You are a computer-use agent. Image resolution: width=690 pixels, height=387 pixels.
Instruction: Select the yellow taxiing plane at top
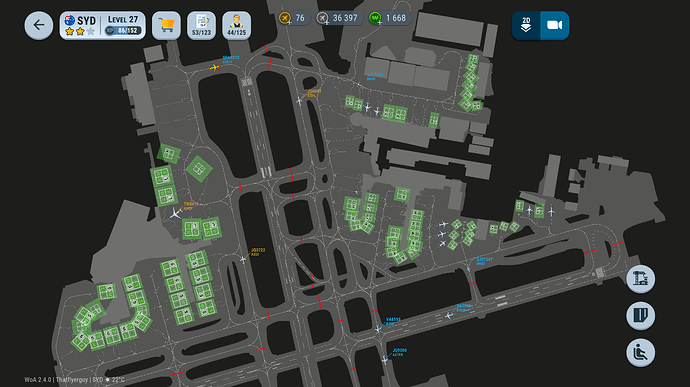(214, 67)
